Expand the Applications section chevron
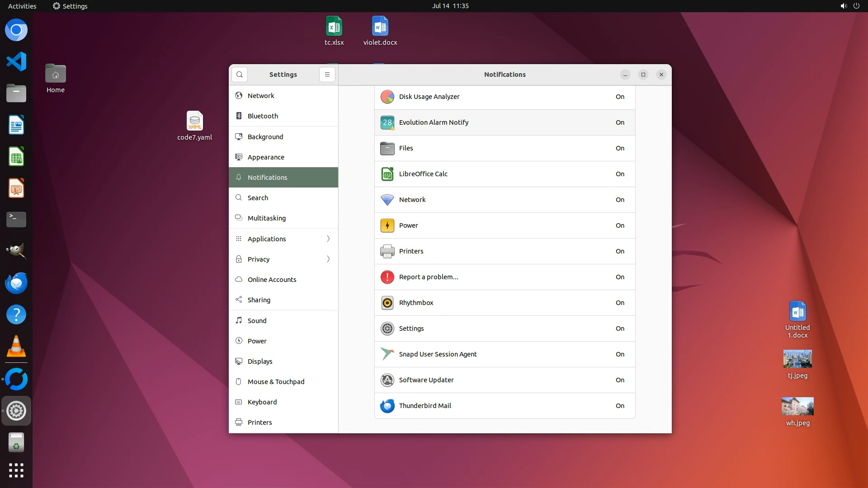This screenshot has height=488, width=868. click(x=328, y=239)
